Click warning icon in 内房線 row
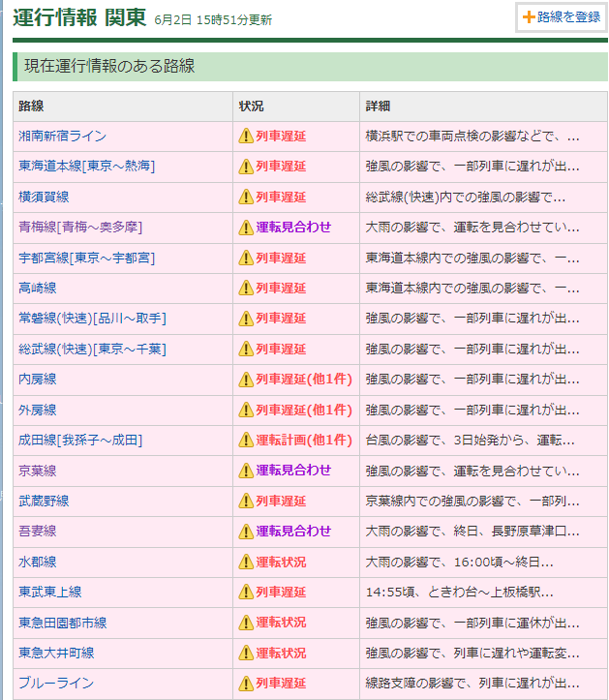The height and width of the screenshot is (700, 609). tap(246, 380)
